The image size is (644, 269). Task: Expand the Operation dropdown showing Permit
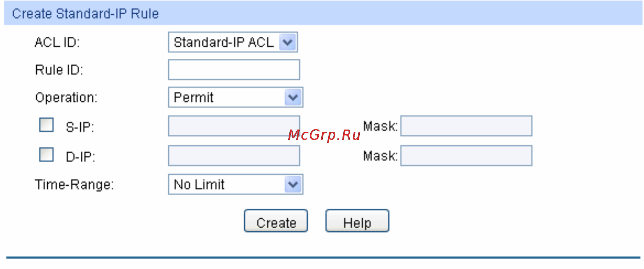[235, 97]
